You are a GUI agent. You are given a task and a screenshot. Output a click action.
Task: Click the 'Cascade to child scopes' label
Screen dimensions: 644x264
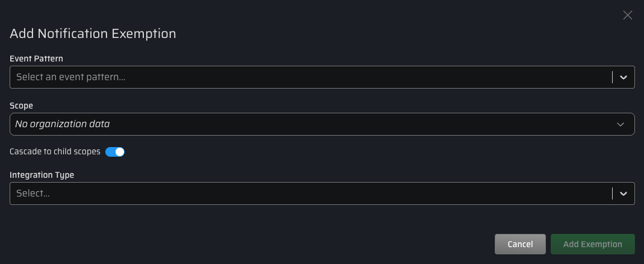55,152
